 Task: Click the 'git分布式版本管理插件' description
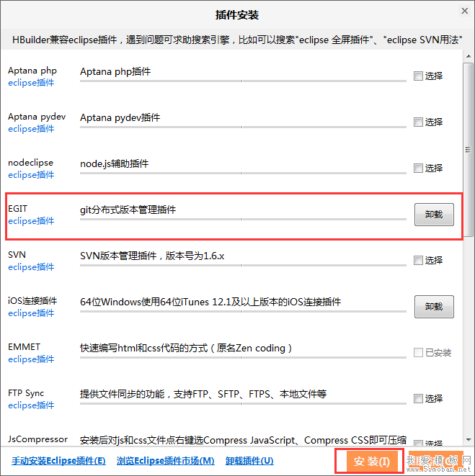click(x=128, y=210)
